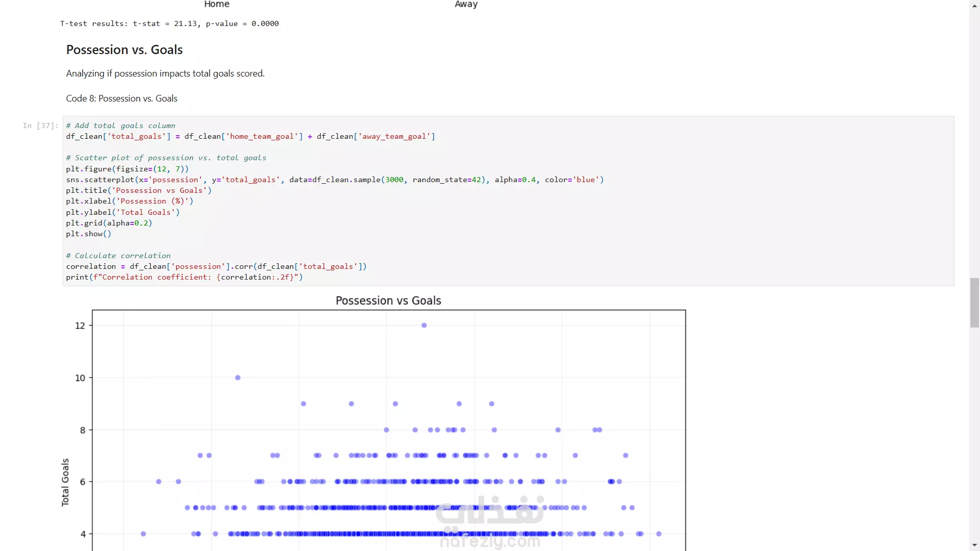Click the outlier data point at 12 goals

click(424, 325)
